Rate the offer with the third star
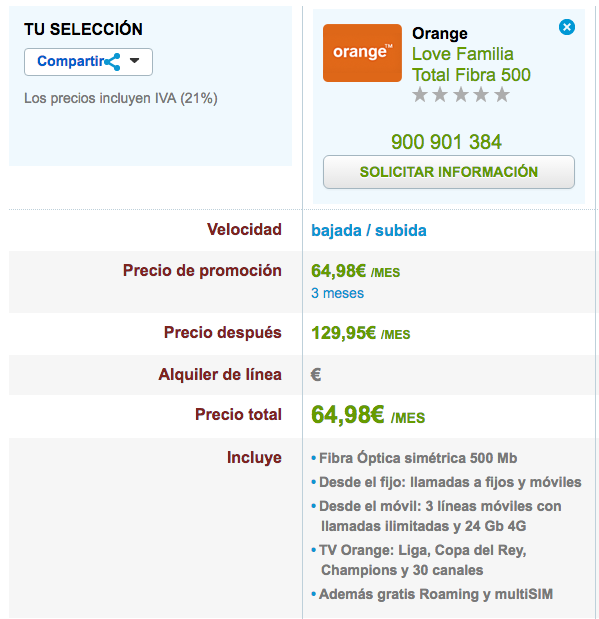Image resolution: width=599 pixels, height=619 pixels. click(461, 95)
